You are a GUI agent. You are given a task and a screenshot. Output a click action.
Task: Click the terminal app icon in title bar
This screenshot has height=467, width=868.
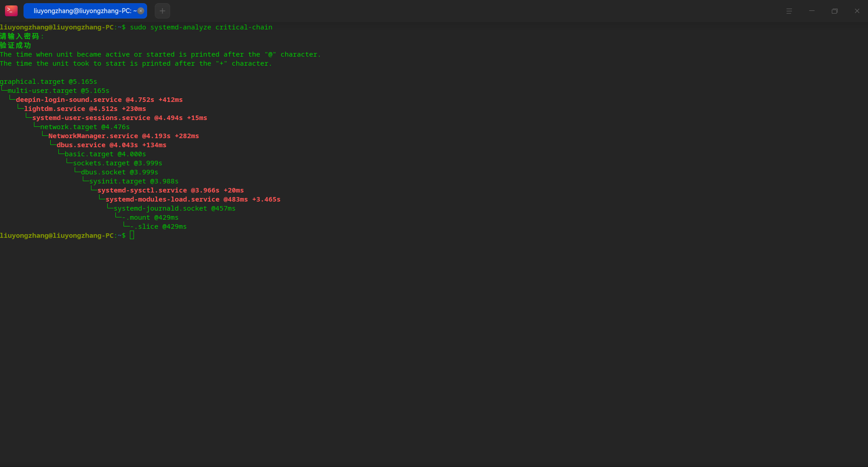coord(11,11)
